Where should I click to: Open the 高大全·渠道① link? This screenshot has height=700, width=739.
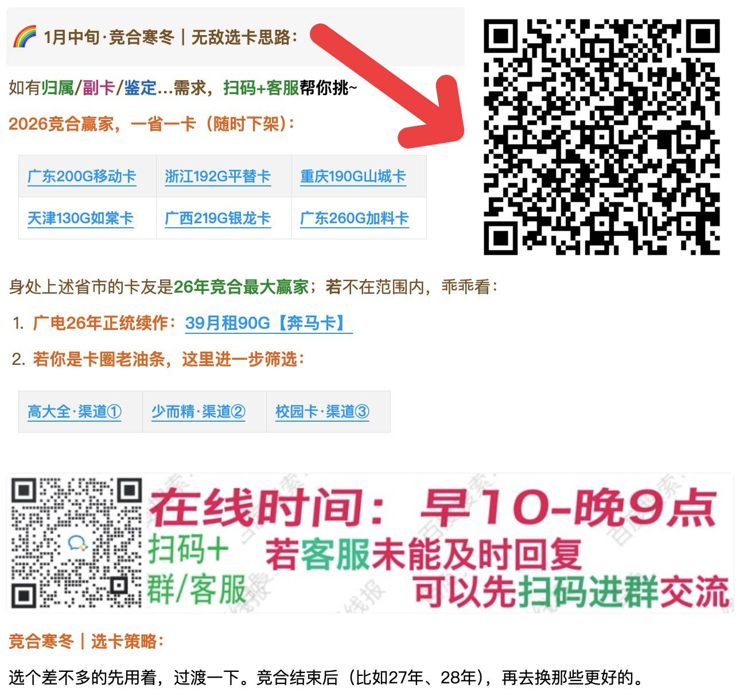point(75,411)
